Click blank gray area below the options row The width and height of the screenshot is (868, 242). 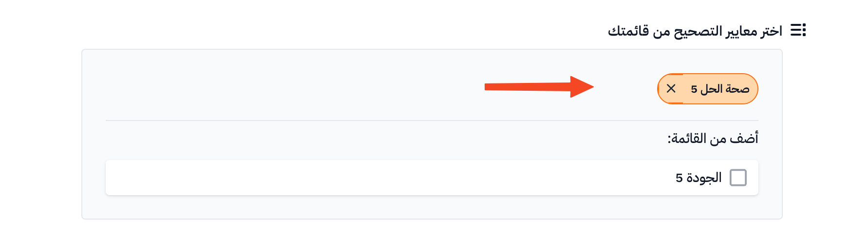pyautogui.click(x=432, y=207)
